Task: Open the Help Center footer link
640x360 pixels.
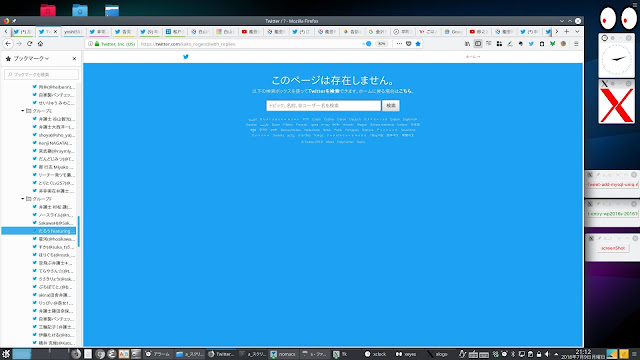Action: coord(345,142)
